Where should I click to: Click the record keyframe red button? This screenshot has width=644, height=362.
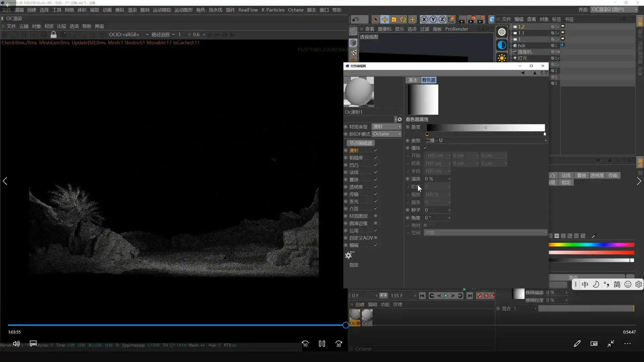coord(479,296)
